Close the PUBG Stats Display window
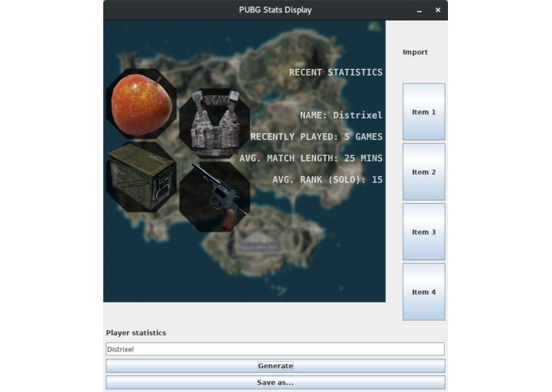This screenshot has height=392, width=552. pos(438,10)
